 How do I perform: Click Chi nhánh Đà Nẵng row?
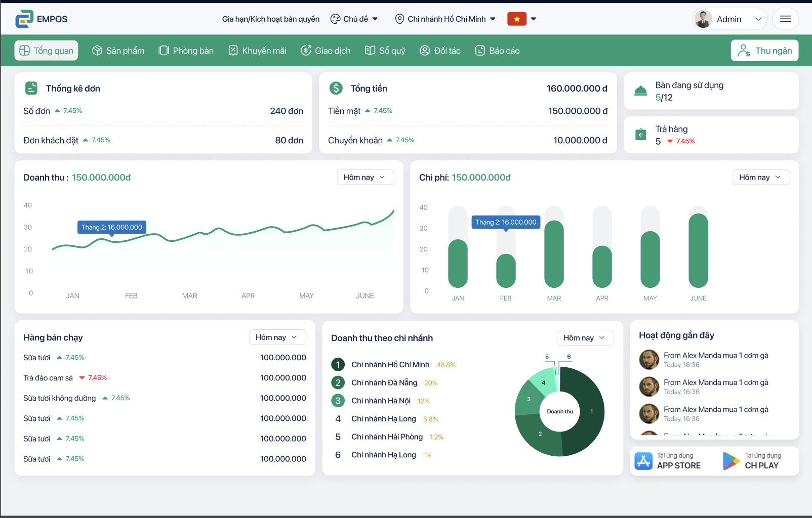click(x=385, y=383)
